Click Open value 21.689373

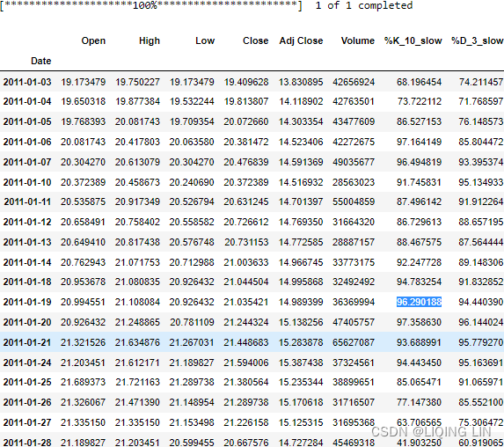84,382
